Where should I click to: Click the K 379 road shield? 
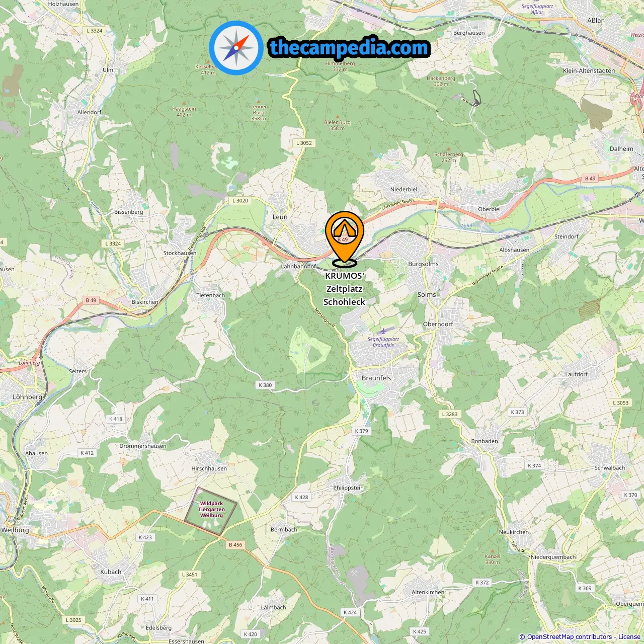[x=361, y=431]
